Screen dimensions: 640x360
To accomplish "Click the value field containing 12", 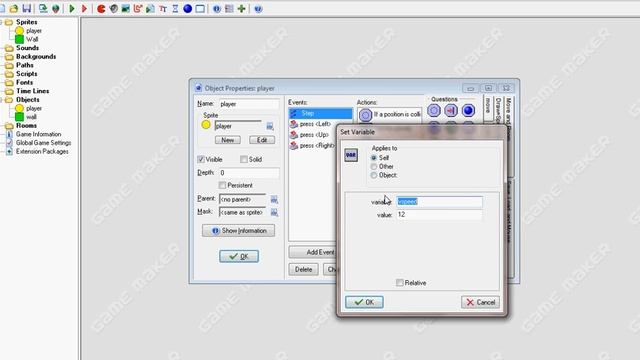I will point(439,215).
